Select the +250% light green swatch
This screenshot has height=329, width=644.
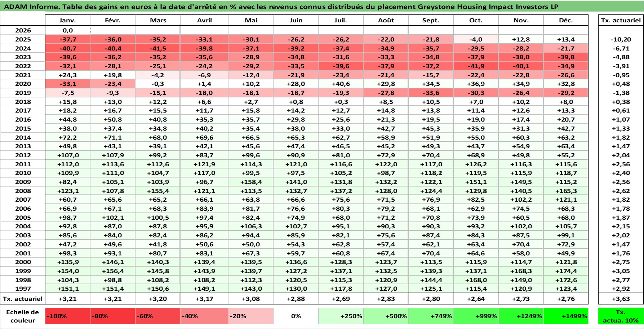click(x=341, y=316)
